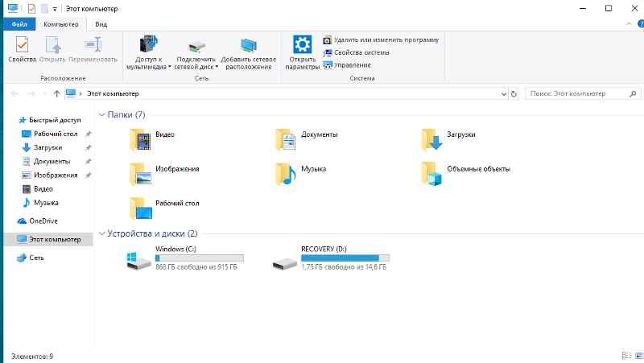Viewport: 644px width, 363px height.
Task: Expand the Подключить сетевой диск dropdown arrow
Action: (217, 67)
